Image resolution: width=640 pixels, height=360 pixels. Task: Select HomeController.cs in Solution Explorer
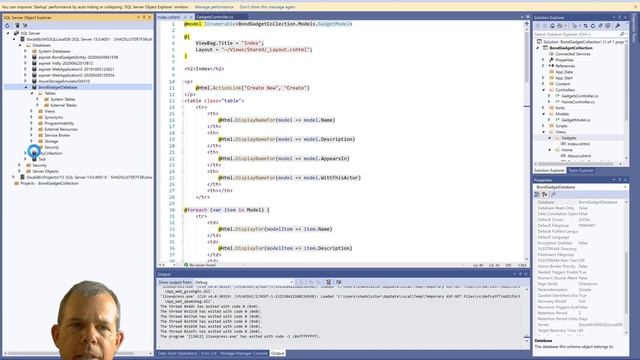tap(578, 102)
